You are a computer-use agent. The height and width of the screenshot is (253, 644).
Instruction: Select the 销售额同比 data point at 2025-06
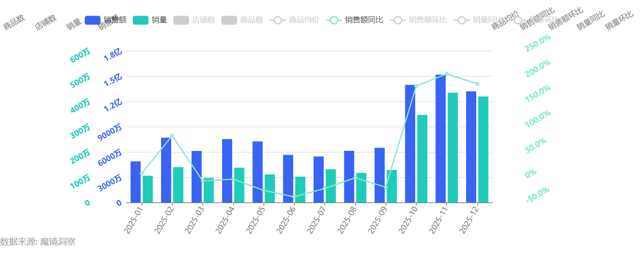point(294,197)
